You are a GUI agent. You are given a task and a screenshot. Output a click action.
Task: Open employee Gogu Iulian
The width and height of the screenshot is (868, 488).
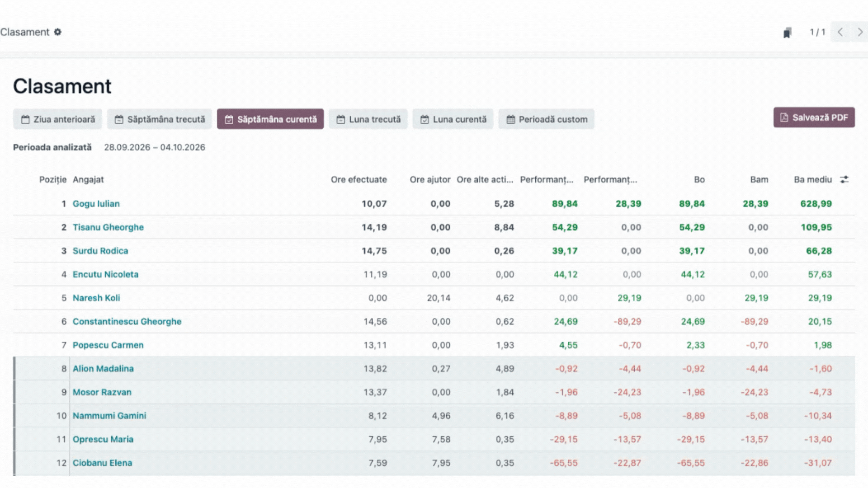pyautogui.click(x=96, y=204)
